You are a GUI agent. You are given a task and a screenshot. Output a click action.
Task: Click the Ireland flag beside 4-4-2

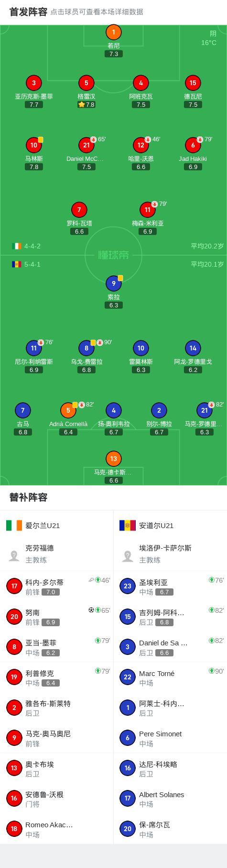coord(17,246)
